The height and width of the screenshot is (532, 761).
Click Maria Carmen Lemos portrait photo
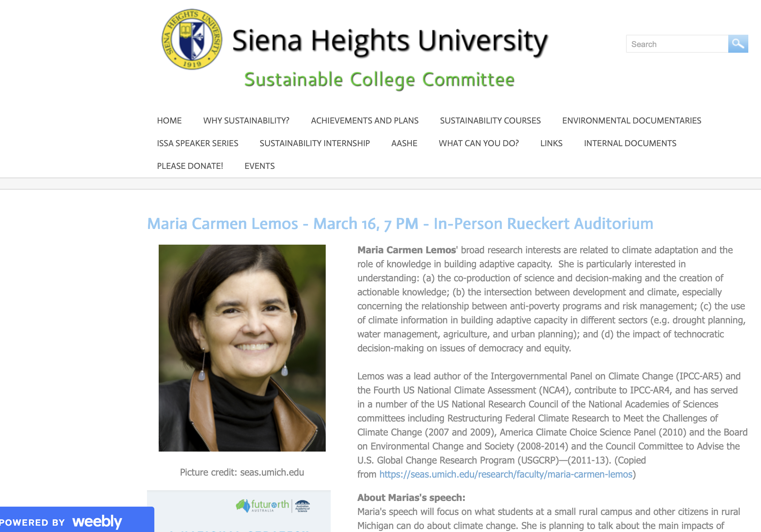(242, 348)
